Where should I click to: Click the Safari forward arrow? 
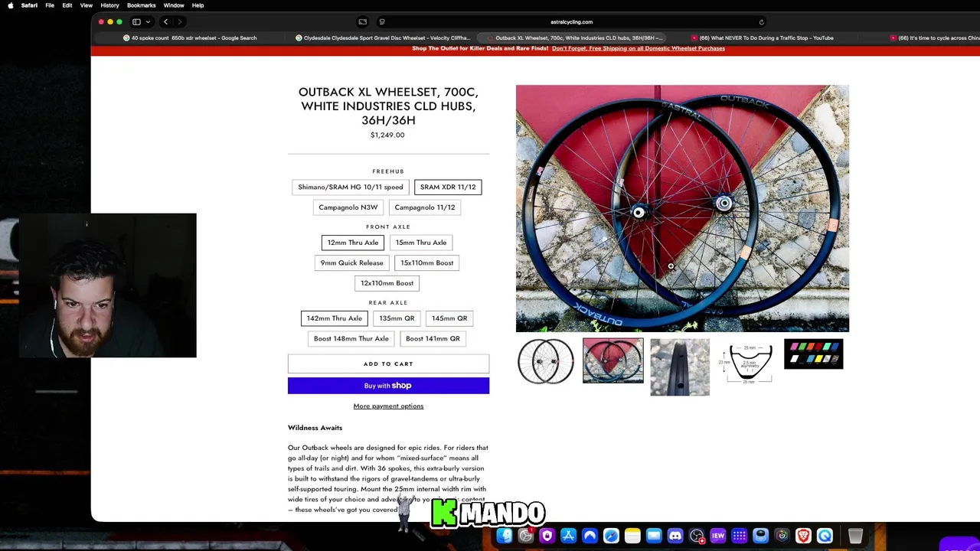[180, 22]
